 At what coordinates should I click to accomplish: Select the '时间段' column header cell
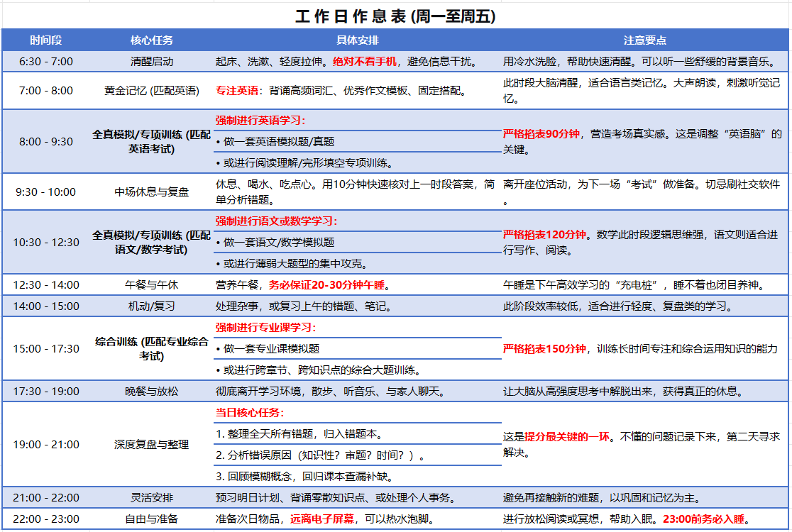pos(46,40)
